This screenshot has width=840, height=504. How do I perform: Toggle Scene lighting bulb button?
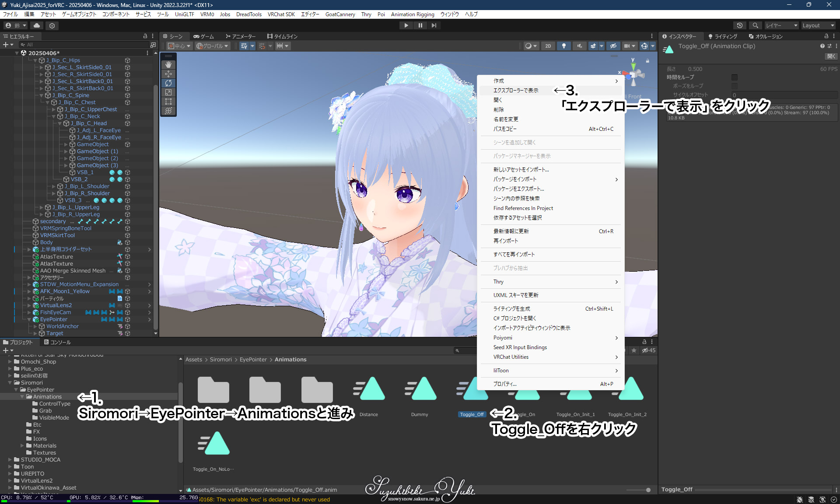[564, 46]
